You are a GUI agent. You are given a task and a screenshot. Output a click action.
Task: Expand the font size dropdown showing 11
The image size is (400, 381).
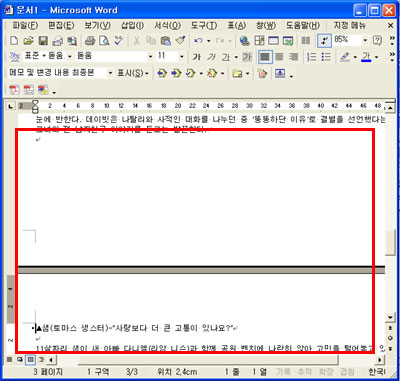pos(182,57)
